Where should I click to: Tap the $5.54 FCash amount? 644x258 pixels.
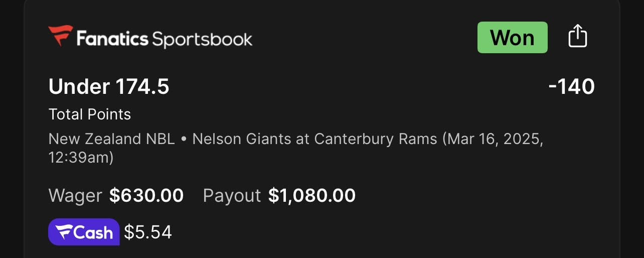click(148, 232)
